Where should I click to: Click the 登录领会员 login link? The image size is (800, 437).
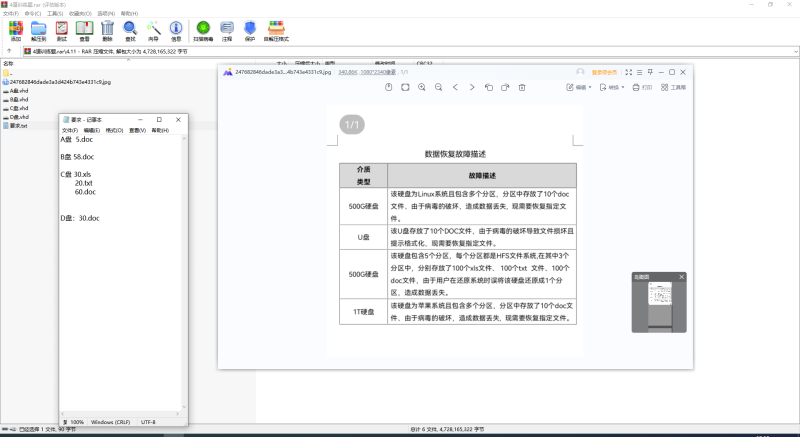[604, 72]
